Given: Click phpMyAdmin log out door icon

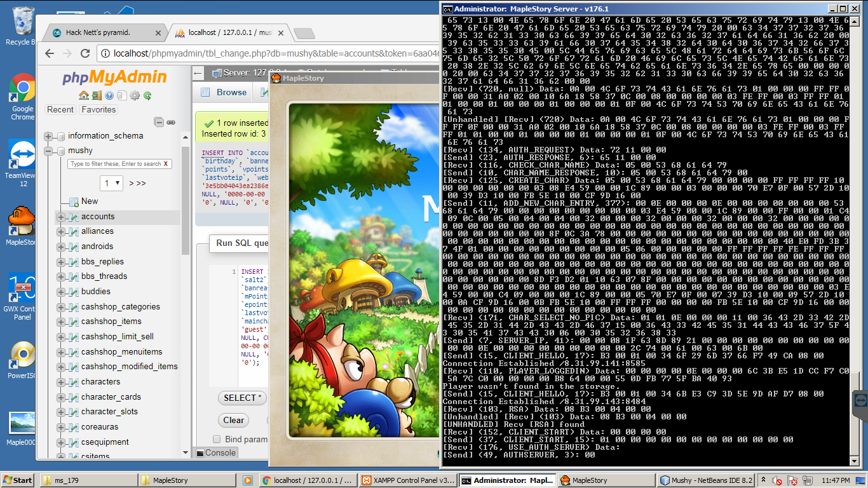Looking at the screenshot, I should [x=96, y=95].
